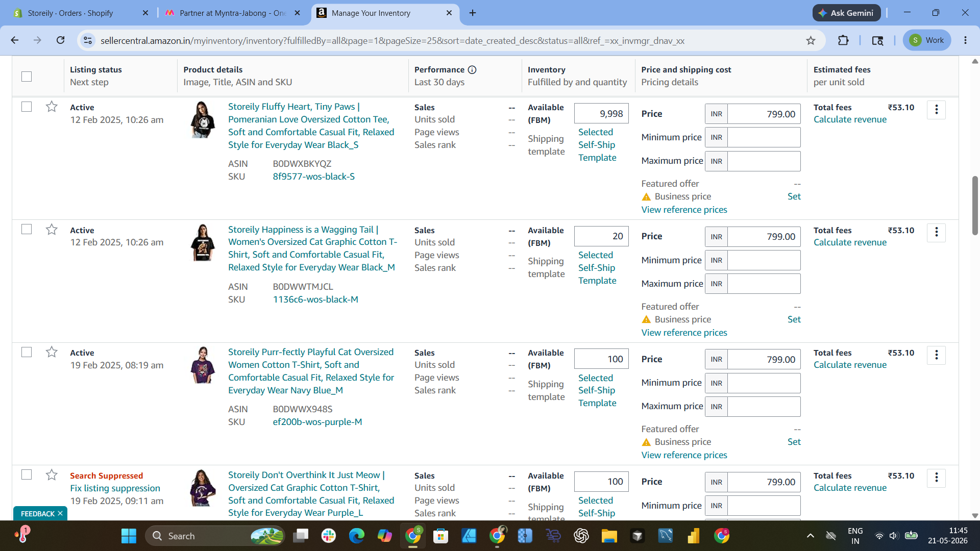Go back to previous page
Viewport: 980px width, 551px height.
15,40
